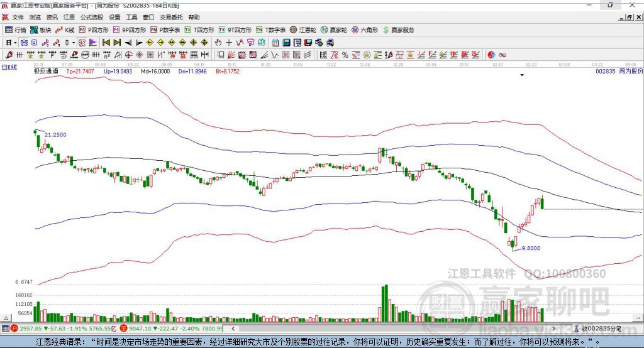
Task: Open the 浏览 menu
Action: [35, 17]
